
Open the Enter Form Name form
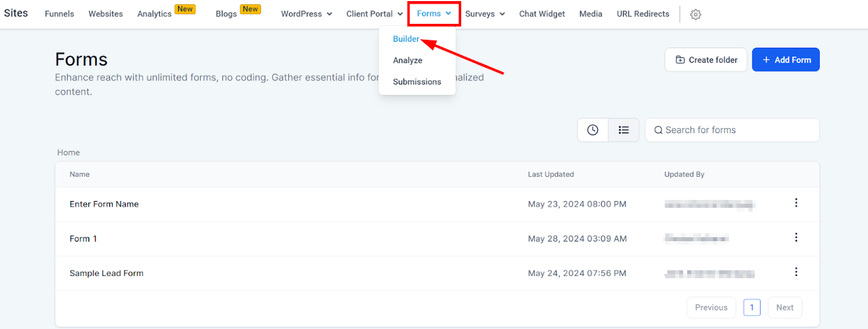click(x=104, y=204)
